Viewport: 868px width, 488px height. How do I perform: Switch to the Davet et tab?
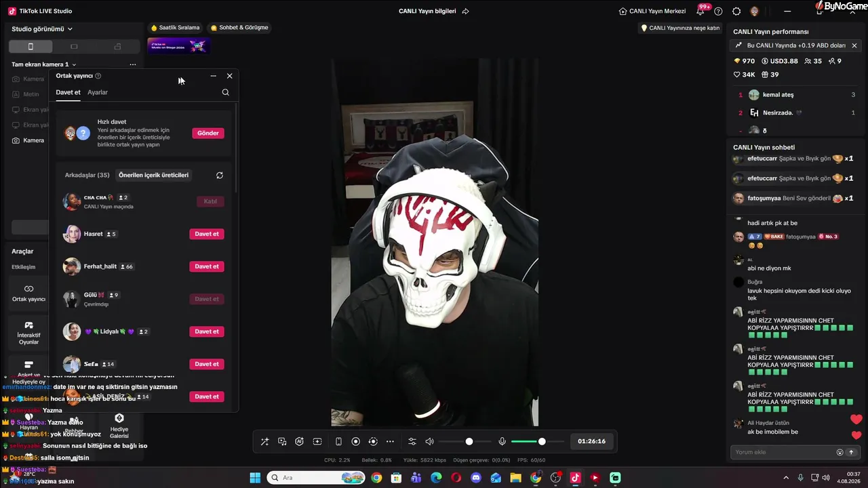point(68,92)
